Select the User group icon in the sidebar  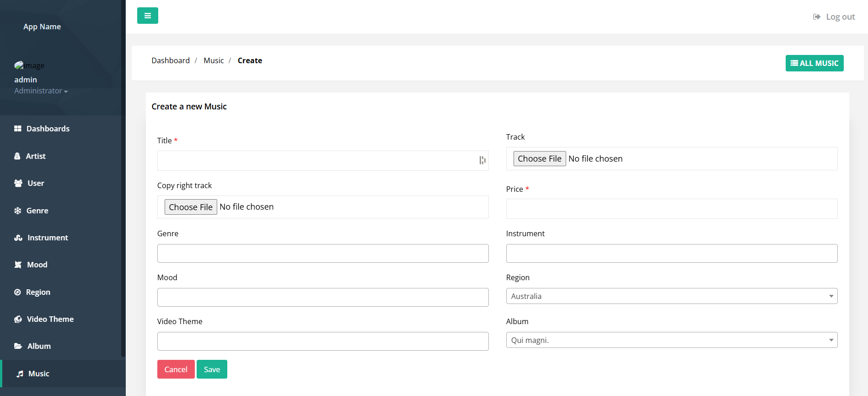pos(18,183)
